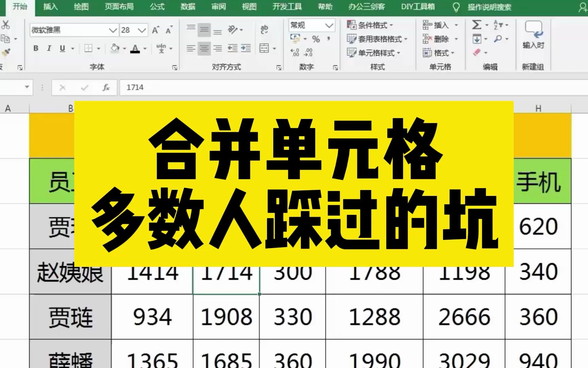The width and height of the screenshot is (588, 368).
Task: Decrease decimal places
Action: click(308, 52)
